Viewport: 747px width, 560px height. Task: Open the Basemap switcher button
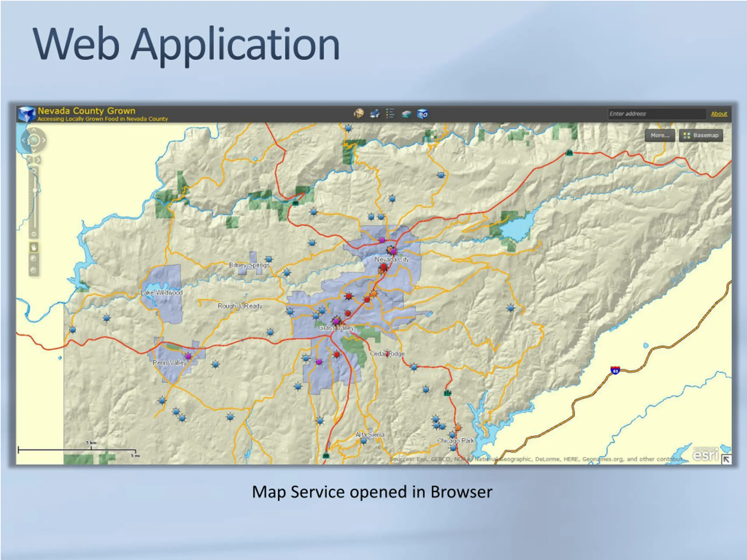pos(701,135)
